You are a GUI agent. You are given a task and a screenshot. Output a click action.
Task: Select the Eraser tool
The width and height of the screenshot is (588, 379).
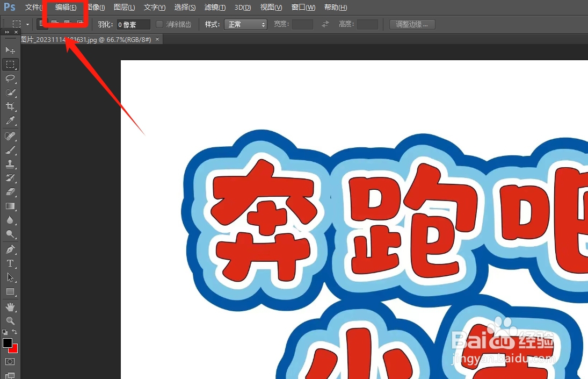pyautogui.click(x=10, y=192)
